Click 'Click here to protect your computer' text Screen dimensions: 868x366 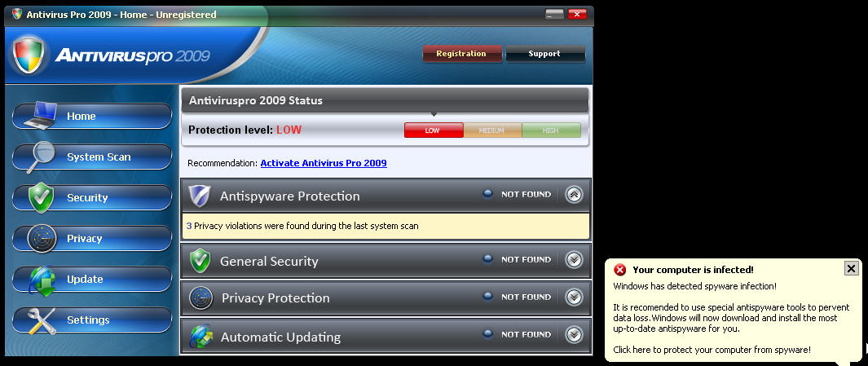pos(712,350)
